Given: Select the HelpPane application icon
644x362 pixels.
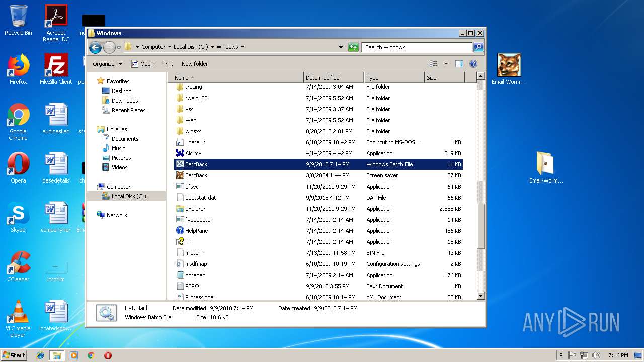Looking at the screenshot, I should pos(180,231).
